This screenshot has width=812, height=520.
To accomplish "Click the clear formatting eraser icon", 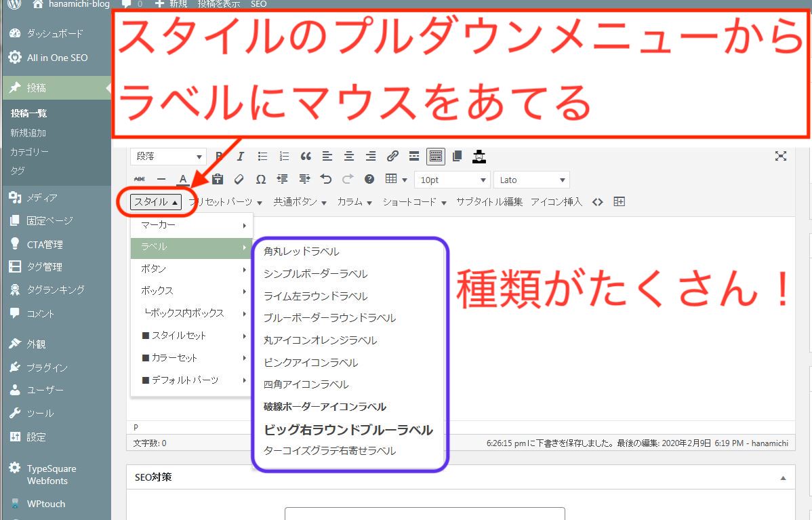I will pos(239,180).
